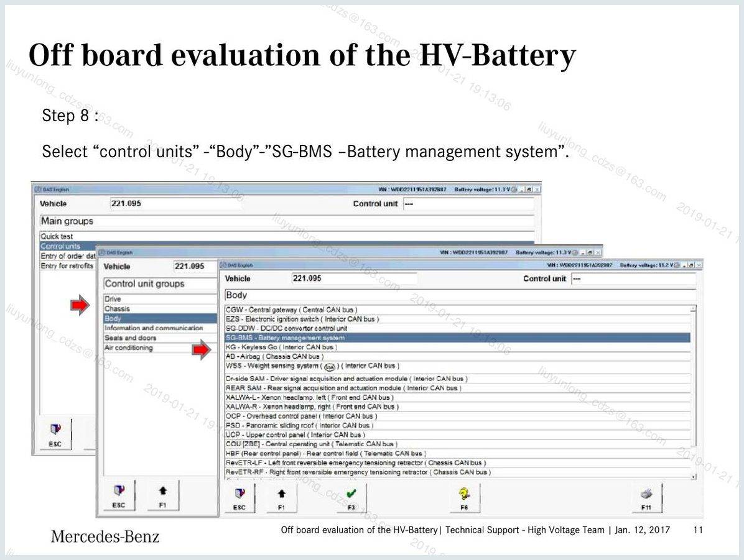Select XALWA-L Xenon headlamp left
744x560 pixels.
(x=457, y=397)
